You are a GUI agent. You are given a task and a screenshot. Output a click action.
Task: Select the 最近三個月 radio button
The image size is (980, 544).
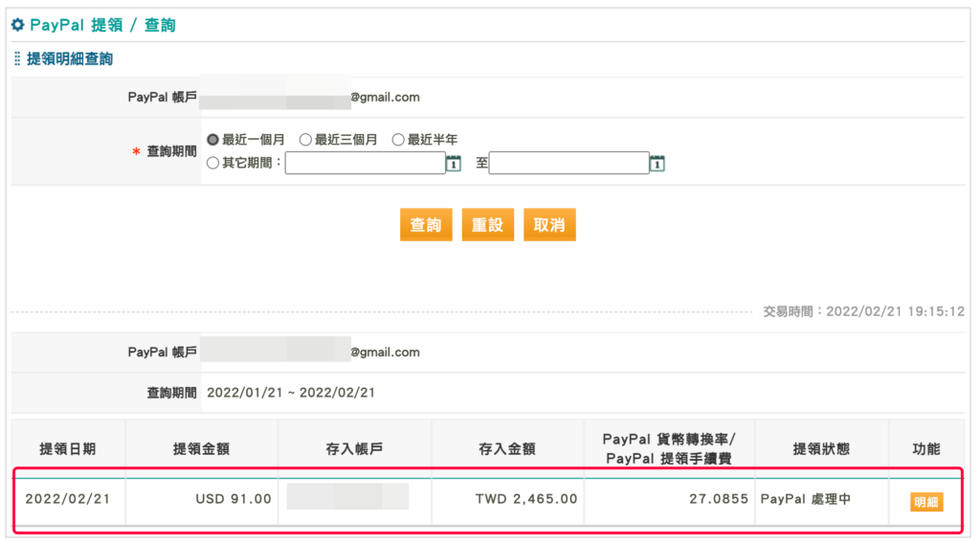tap(305, 140)
